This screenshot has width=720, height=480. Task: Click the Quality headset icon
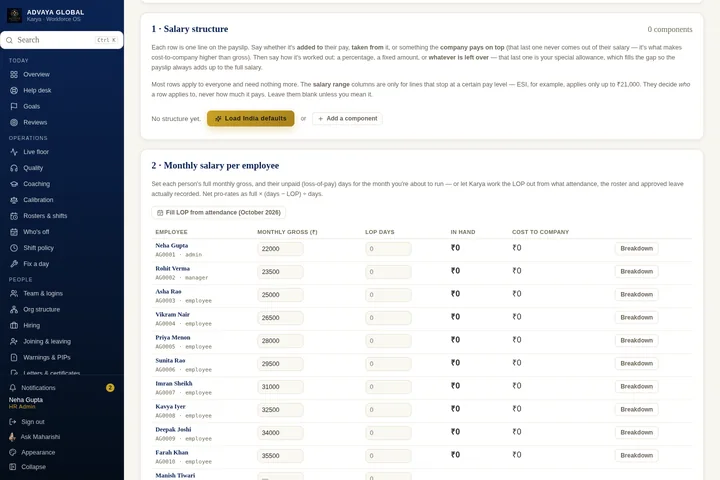pos(14,168)
